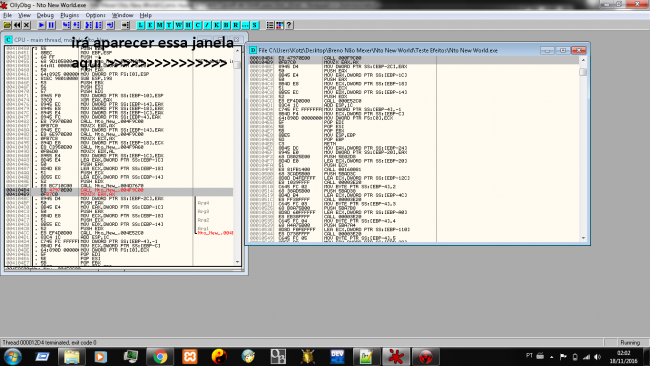Click the Trace over toolbar icon

pos(99,25)
